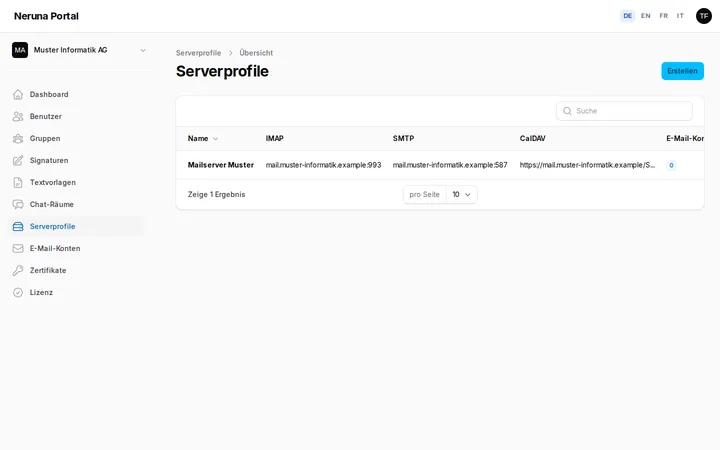Click the magnifier icon in search box
720x450 pixels.
point(567,111)
